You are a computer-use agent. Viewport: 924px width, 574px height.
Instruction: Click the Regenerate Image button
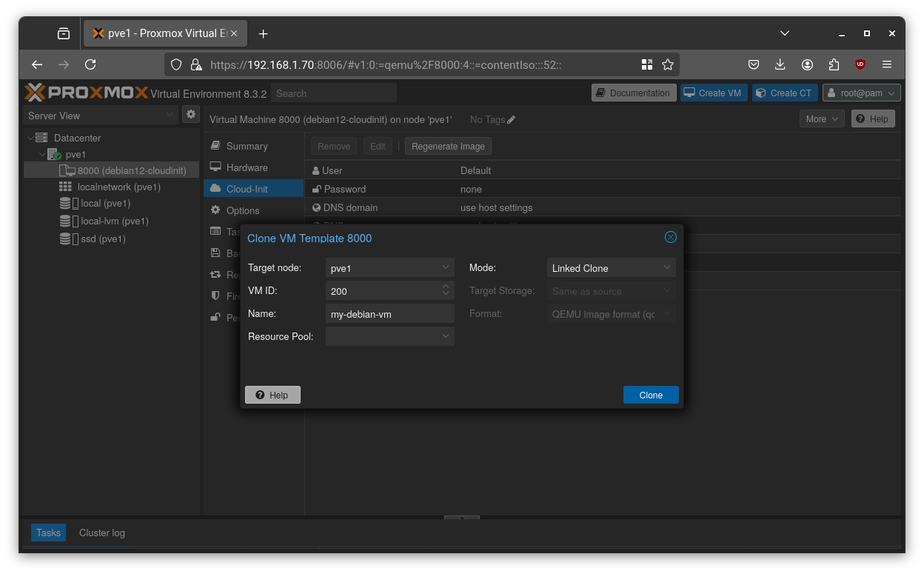pyautogui.click(x=447, y=146)
